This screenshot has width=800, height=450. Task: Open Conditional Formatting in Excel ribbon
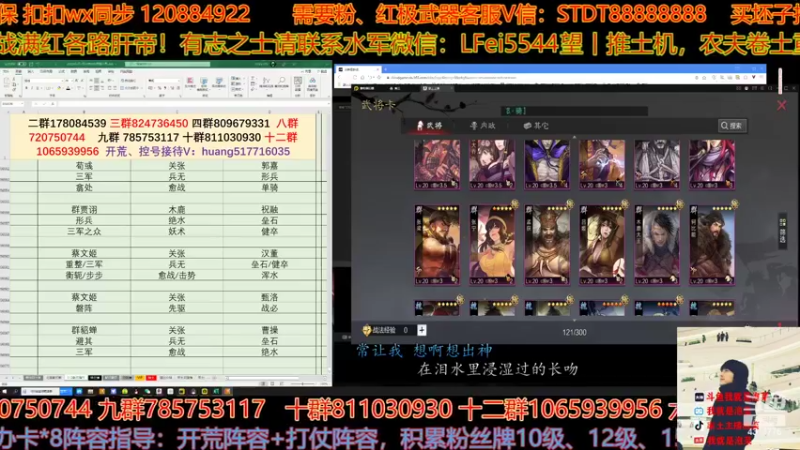click(190, 83)
